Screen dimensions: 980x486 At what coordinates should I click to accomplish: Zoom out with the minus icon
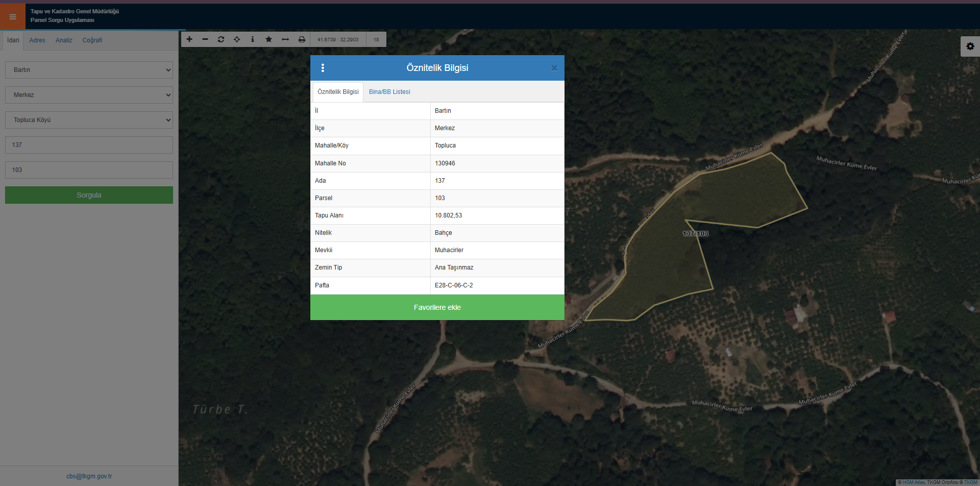tap(205, 39)
